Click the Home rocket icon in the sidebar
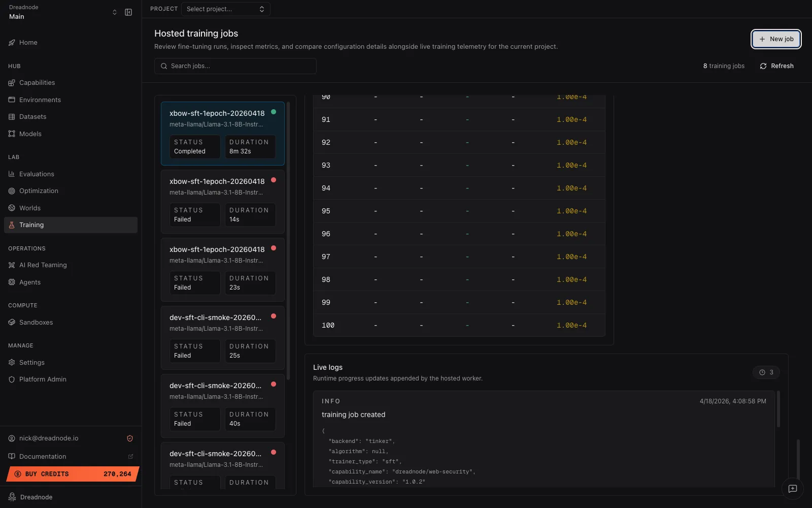Viewport: 812px width, 508px height. (x=12, y=43)
